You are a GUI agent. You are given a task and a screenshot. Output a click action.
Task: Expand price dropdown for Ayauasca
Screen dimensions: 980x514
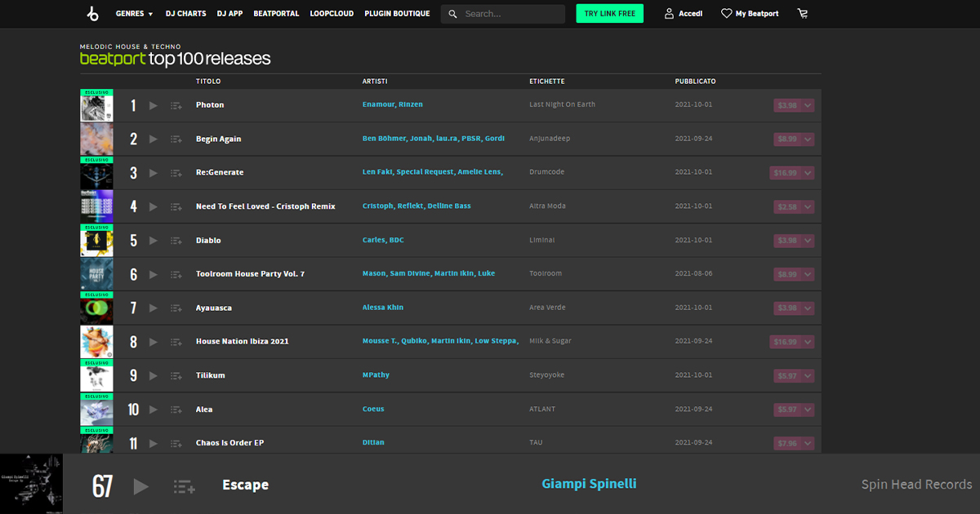pos(808,308)
